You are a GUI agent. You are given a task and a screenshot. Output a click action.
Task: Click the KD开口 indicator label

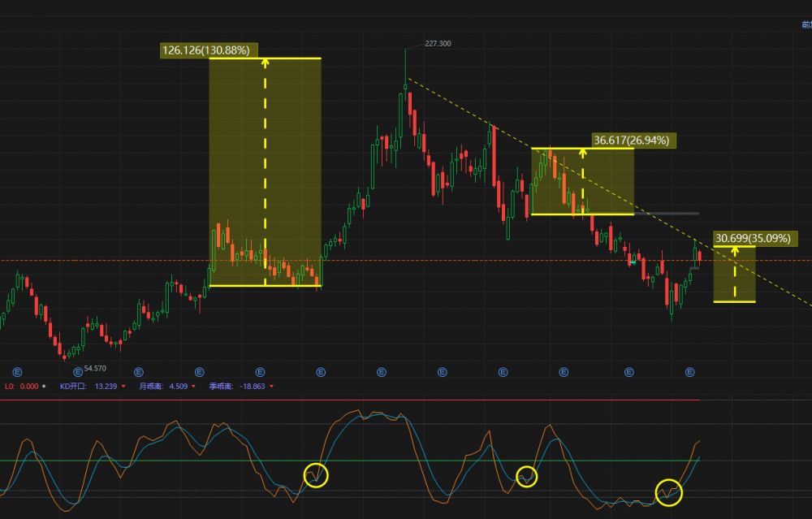(x=73, y=387)
